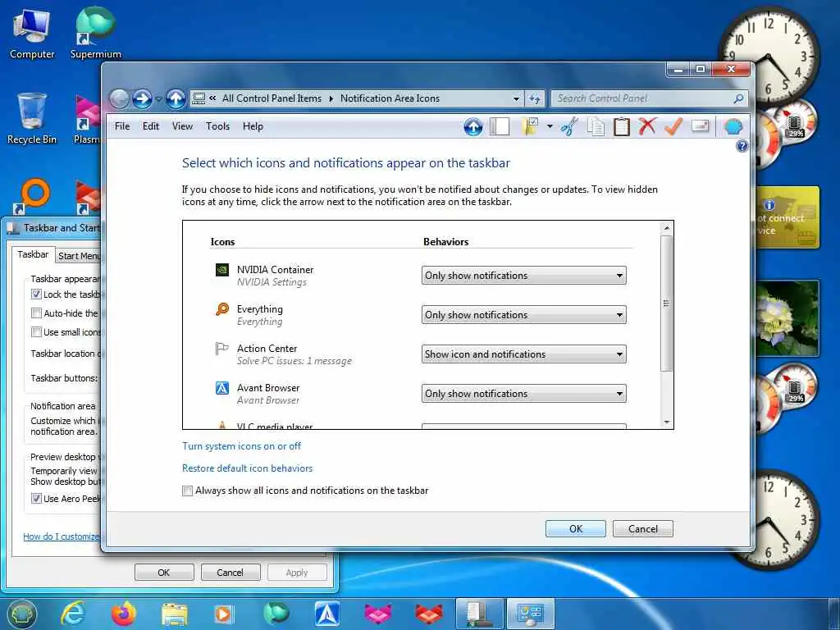This screenshot has width=840, height=630.
Task: Click the Avant Browser list icon
Action: click(221, 388)
